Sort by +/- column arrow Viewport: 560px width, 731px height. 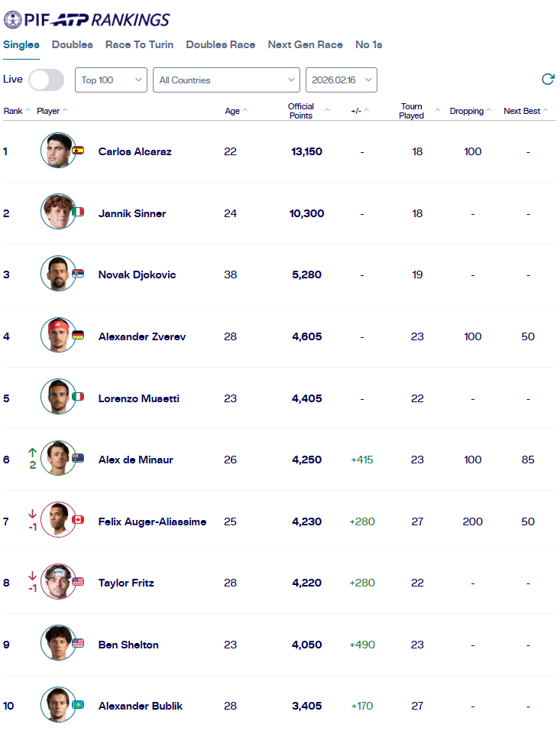[x=367, y=111]
